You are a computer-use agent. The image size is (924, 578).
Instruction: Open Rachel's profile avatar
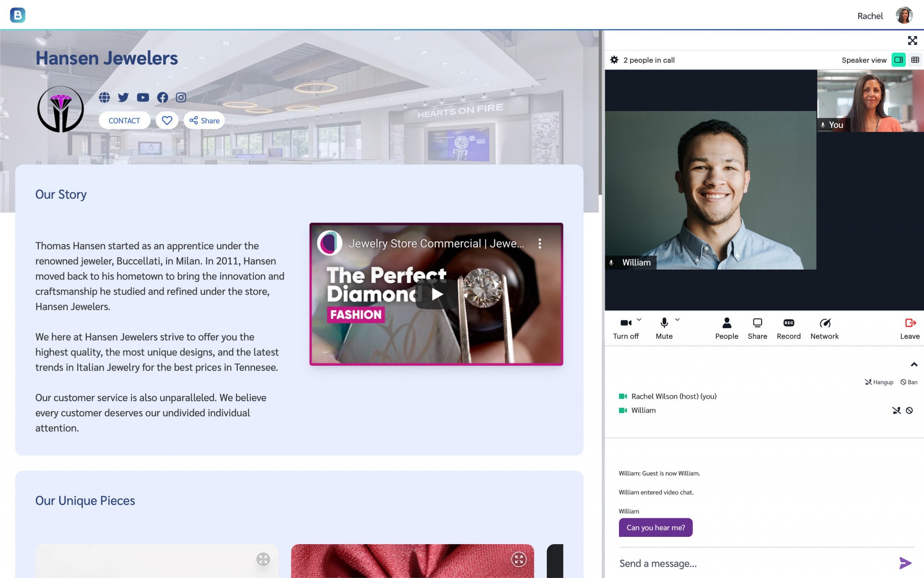point(904,15)
